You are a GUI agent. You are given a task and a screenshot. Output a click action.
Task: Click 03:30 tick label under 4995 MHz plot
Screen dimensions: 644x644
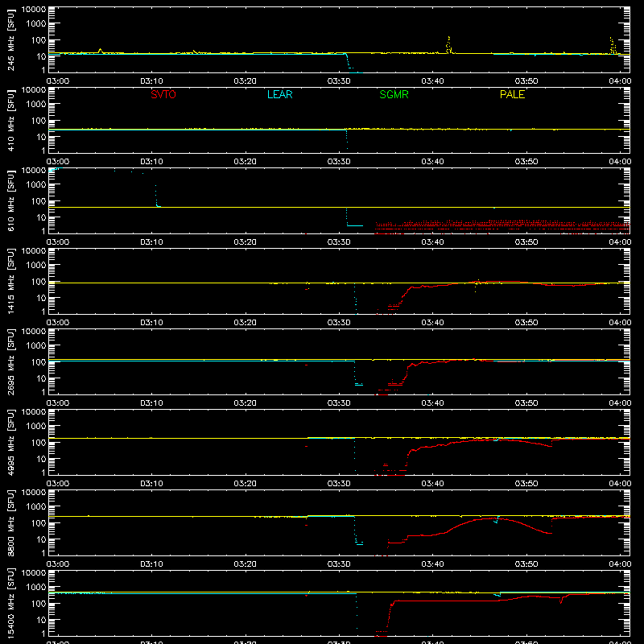(x=339, y=484)
